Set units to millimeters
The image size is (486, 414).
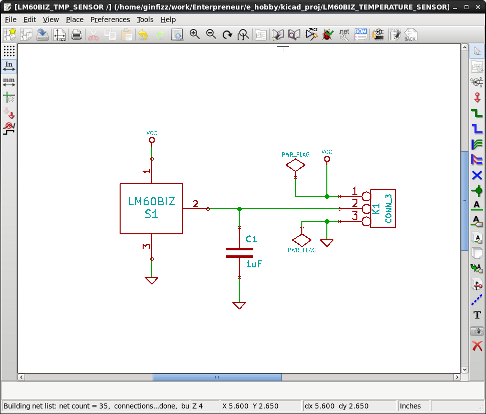[x=9, y=82]
